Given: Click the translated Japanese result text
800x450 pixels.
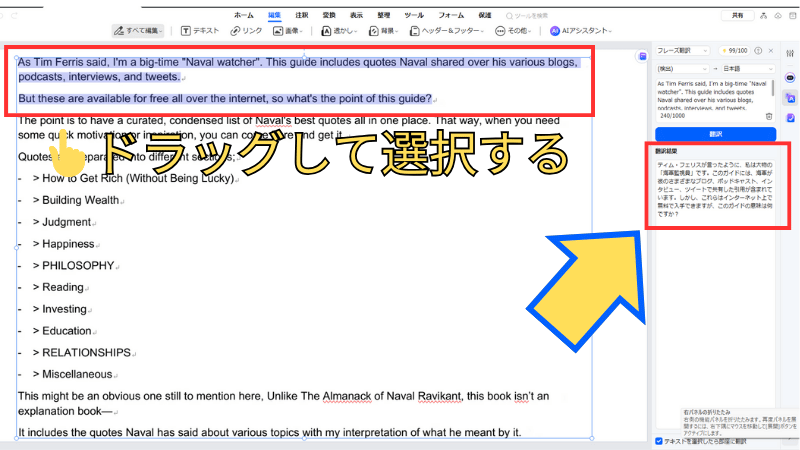Looking at the screenshot, I should 715,189.
